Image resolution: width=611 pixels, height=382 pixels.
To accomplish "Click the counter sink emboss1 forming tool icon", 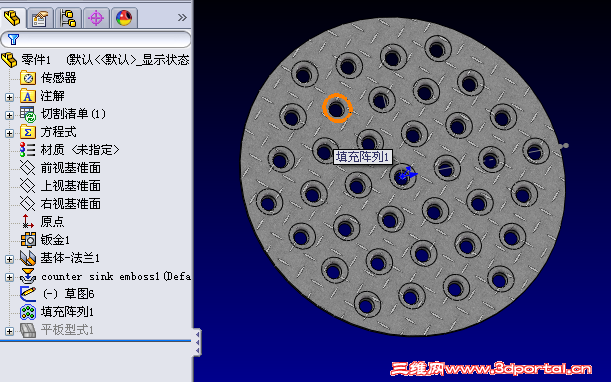I will click(28, 276).
